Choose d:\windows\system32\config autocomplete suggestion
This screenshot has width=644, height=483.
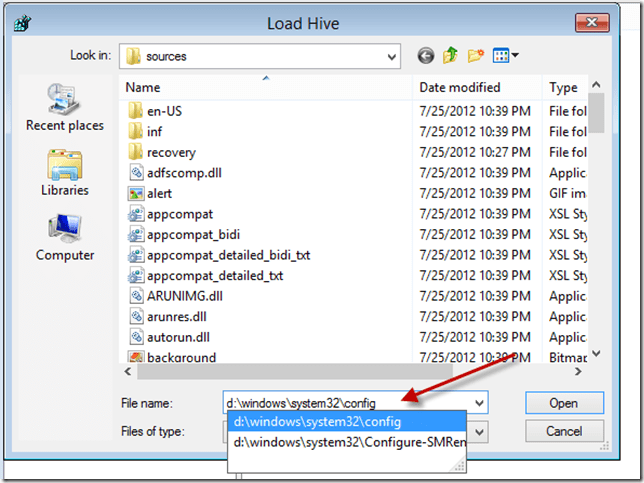coord(347,422)
